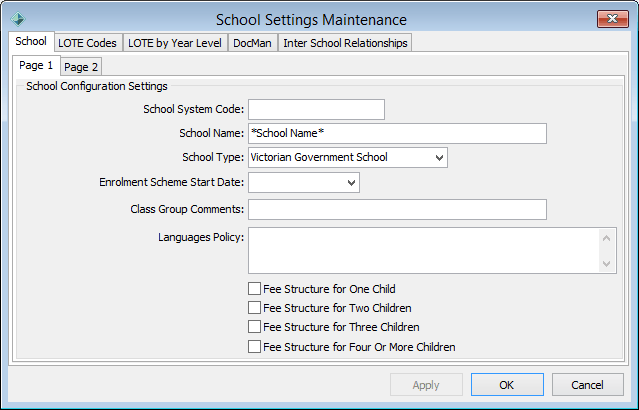Click the Languages Policy scroll down arrow
This screenshot has height=410, width=639.
(606, 264)
